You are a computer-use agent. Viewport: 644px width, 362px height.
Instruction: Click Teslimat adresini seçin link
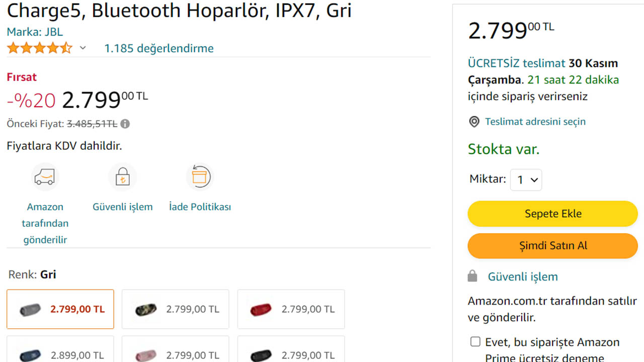pyautogui.click(x=535, y=122)
